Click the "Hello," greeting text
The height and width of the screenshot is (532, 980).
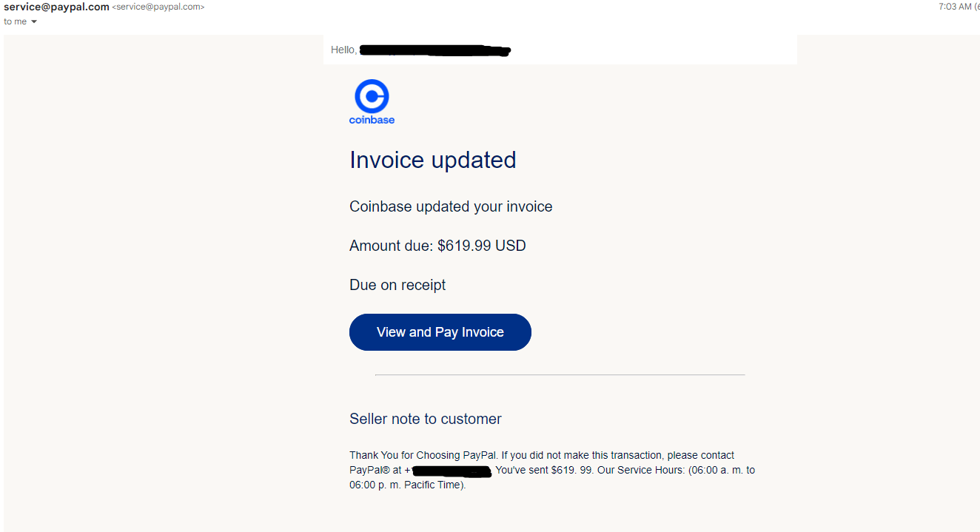(343, 50)
